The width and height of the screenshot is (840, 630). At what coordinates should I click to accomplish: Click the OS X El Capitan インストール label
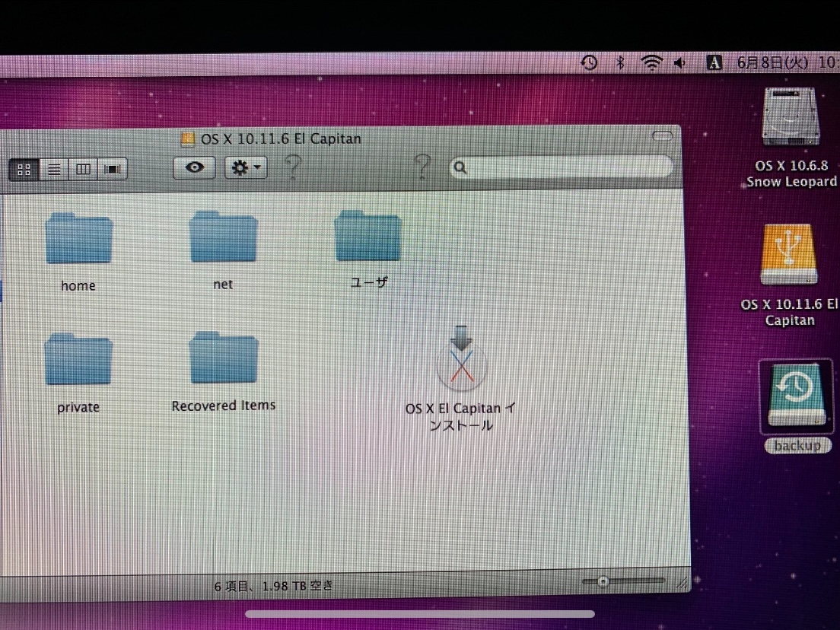[460, 417]
